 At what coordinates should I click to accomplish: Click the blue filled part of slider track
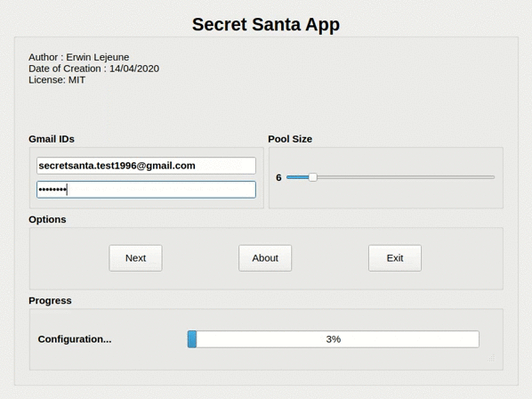pos(298,177)
